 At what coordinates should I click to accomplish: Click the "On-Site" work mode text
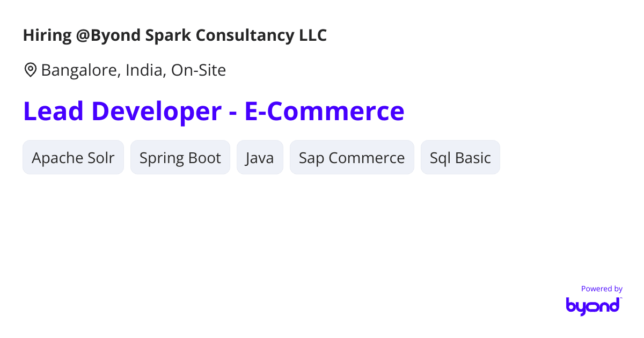pos(199,70)
